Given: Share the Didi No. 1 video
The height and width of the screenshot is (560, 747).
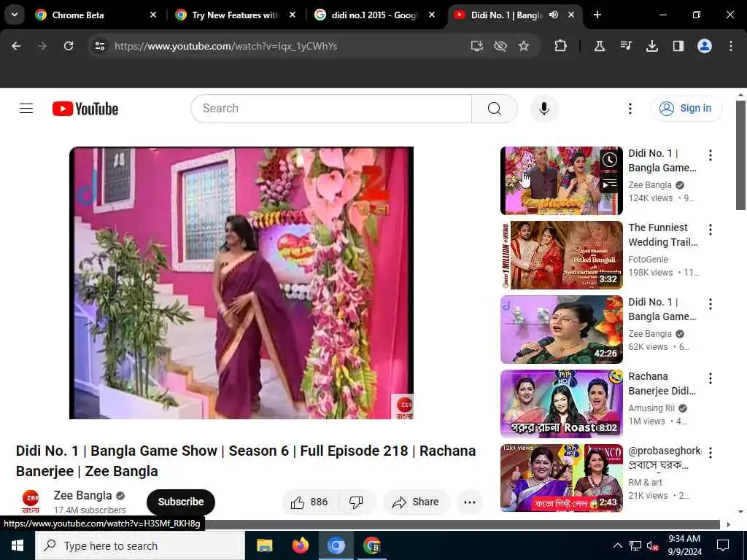Looking at the screenshot, I should click(415, 502).
